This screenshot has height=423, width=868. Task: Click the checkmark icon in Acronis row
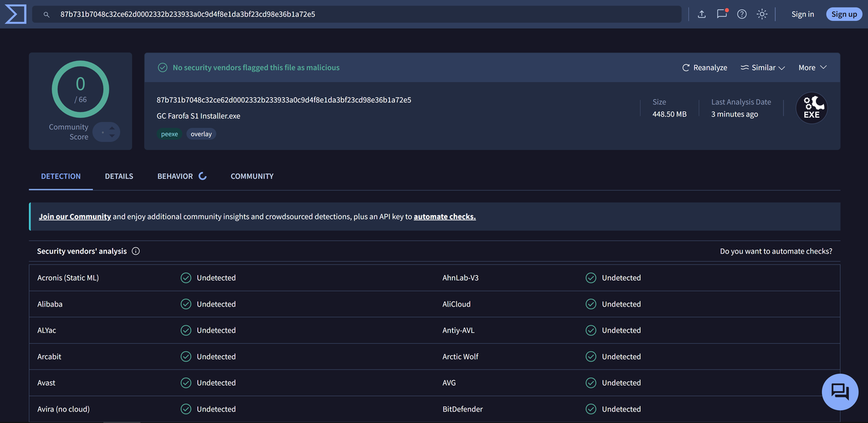click(x=186, y=278)
